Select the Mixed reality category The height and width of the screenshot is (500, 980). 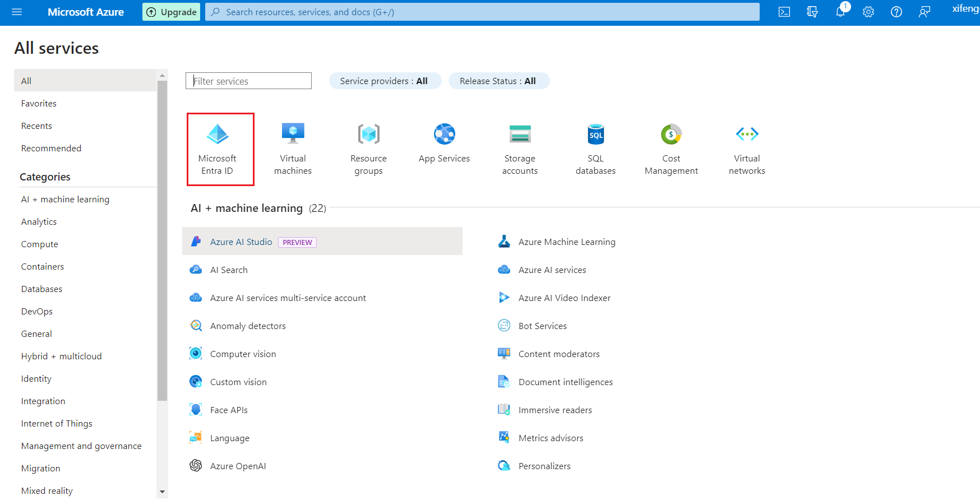(47, 490)
